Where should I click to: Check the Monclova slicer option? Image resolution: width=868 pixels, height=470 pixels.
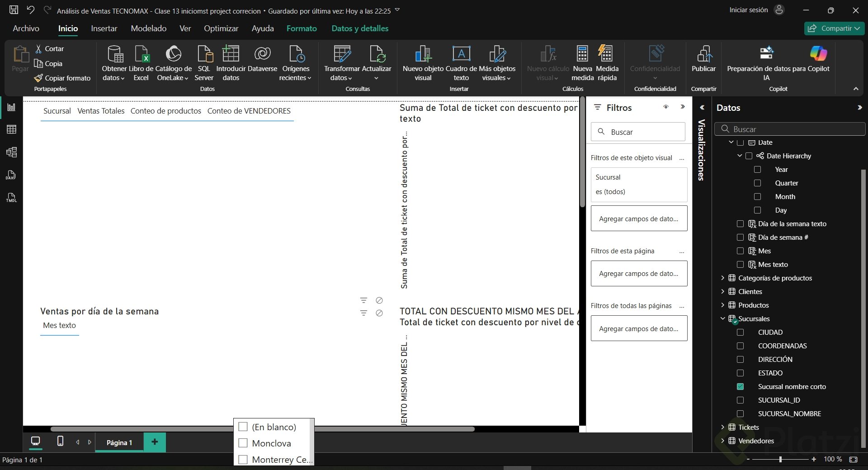pos(243,443)
